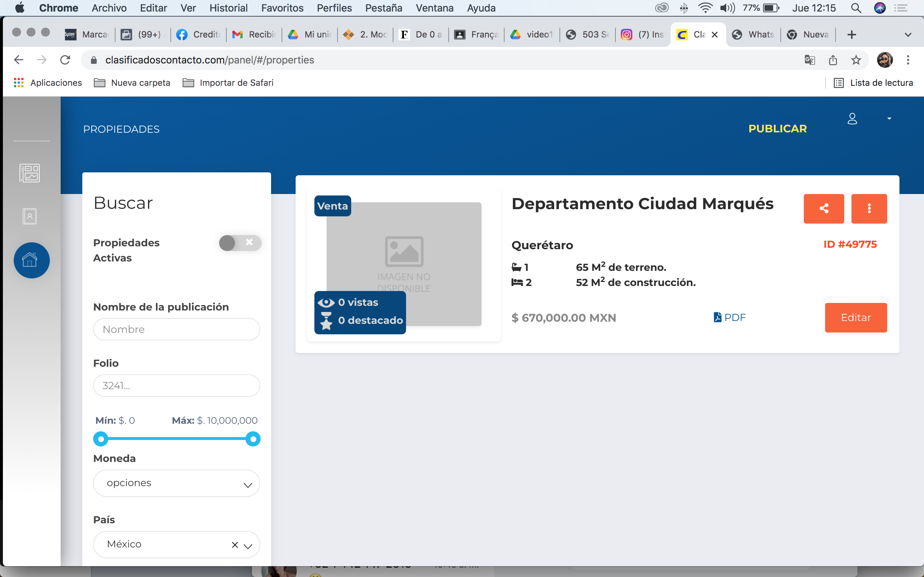Viewport: 924px width, 577px height.
Task: Open the properties house icon in sidebar
Action: pos(31,260)
